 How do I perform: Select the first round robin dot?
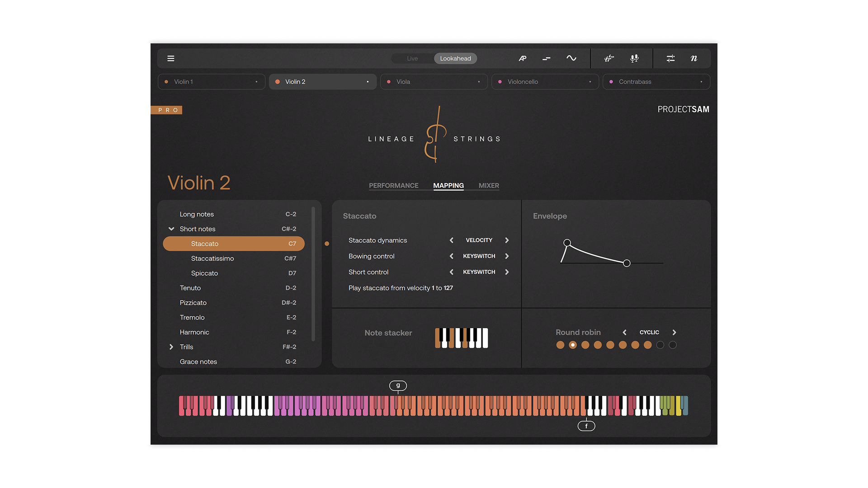tap(560, 345)
